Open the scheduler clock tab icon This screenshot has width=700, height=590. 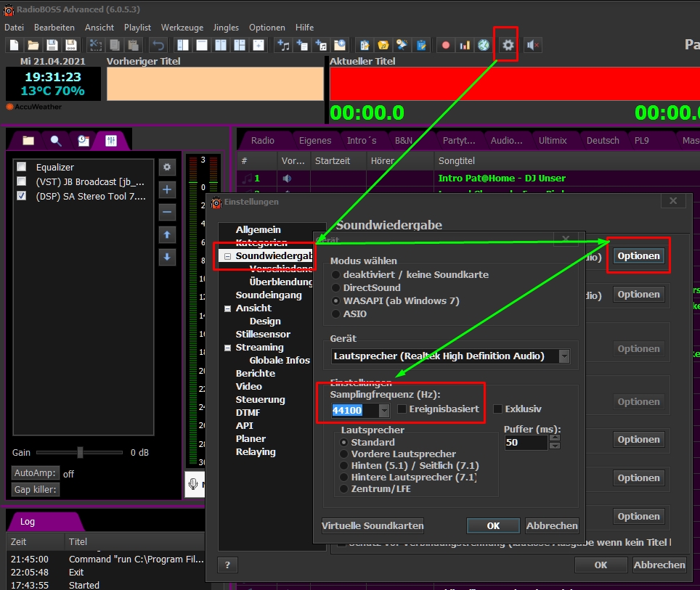click(x=84, y=141)
